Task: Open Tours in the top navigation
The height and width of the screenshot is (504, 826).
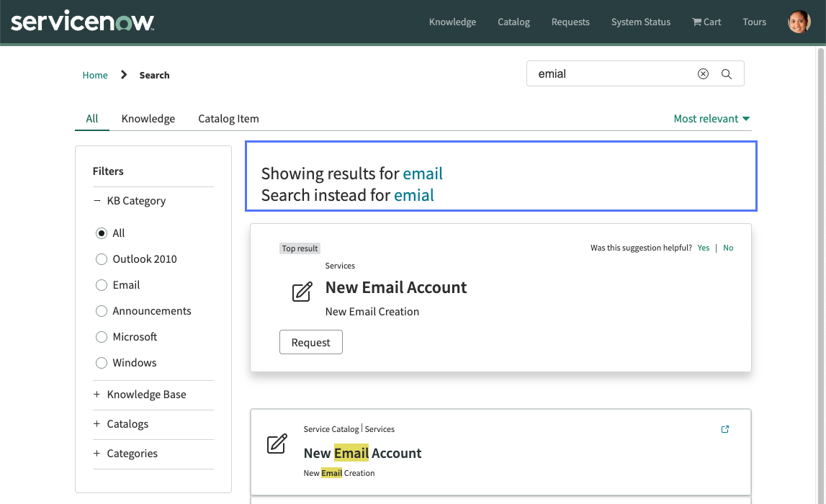Action: pos(755,22)
